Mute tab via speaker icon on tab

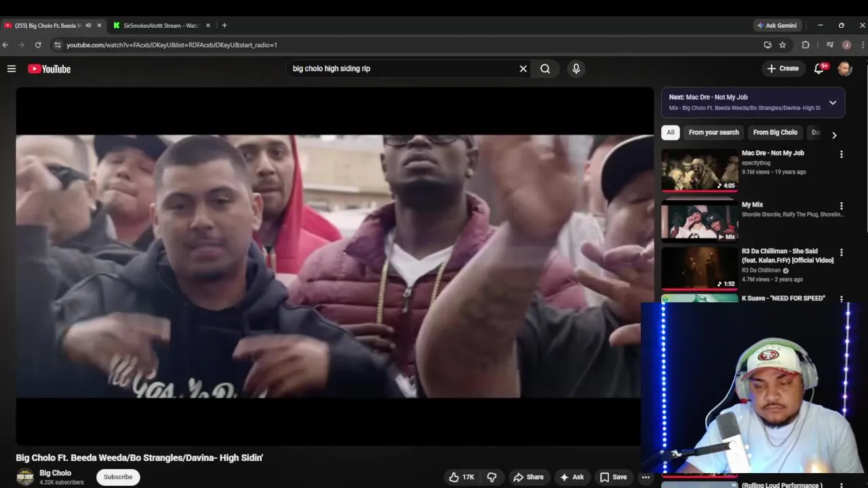click(88, 26)
